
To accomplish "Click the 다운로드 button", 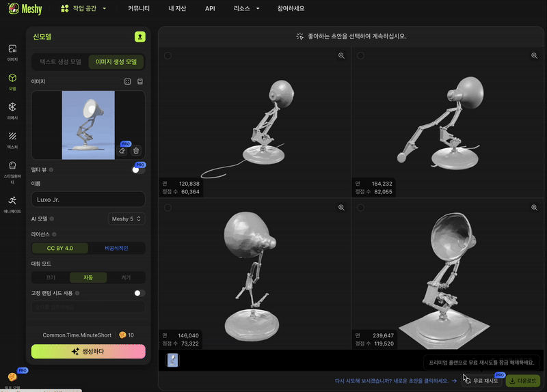I will pyautogui.click(x=522, y=381).
